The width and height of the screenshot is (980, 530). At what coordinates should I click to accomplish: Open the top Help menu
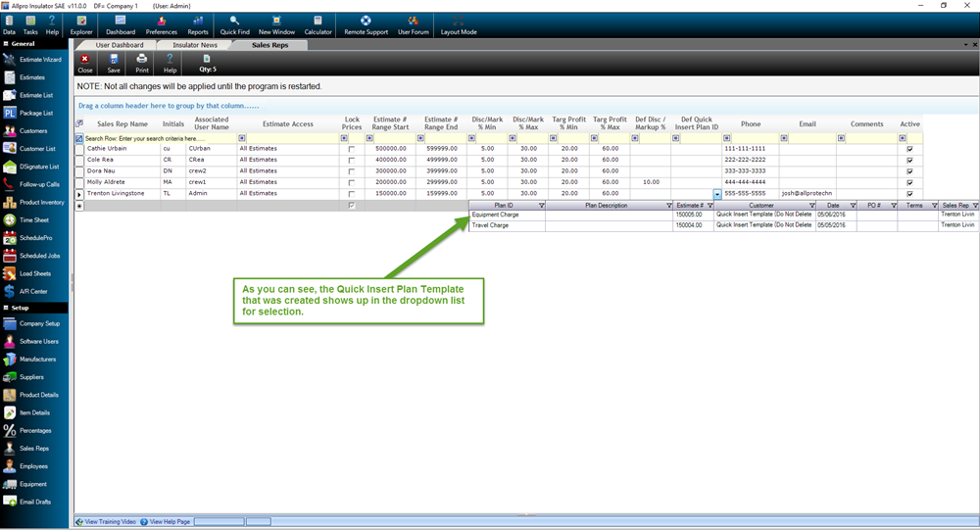[x=52, y=25]
